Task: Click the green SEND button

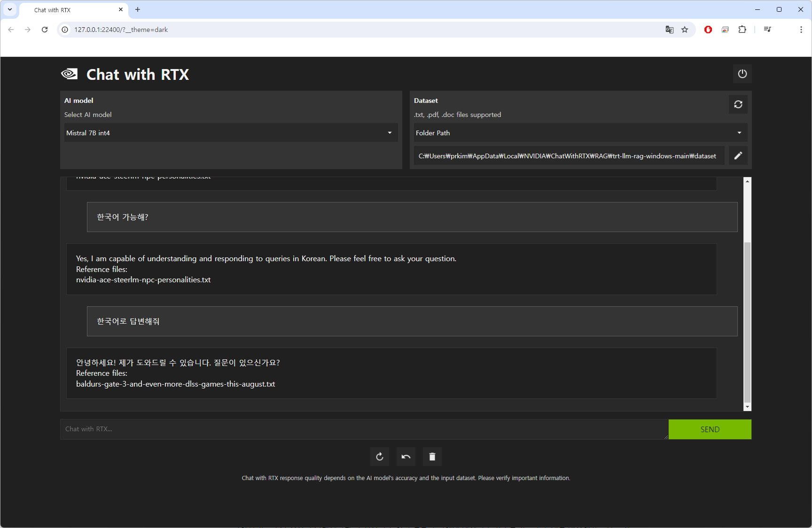Action: [x=710, y=429]
